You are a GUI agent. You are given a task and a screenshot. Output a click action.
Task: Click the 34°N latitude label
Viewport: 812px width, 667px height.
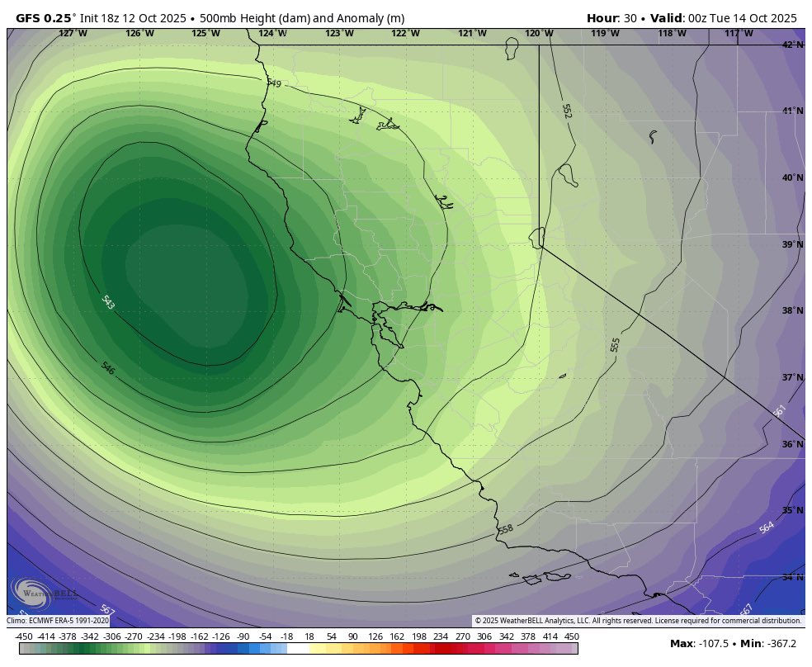[x=793, y=577]
